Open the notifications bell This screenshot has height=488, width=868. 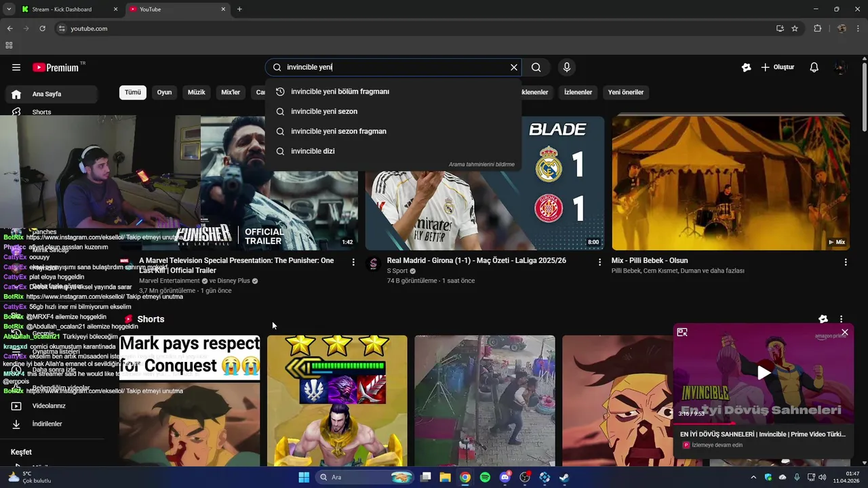tap(814, 67)
